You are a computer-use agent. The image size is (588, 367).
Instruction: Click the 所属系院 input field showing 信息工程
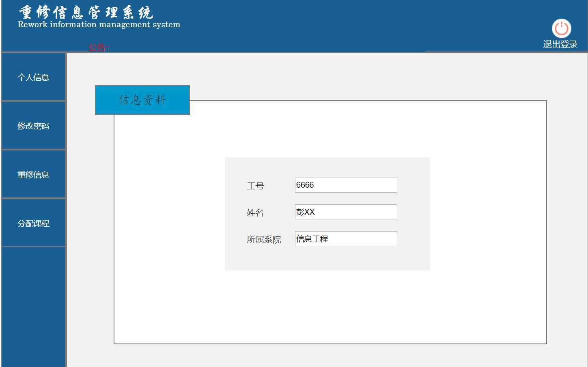(x=346, y=238)
